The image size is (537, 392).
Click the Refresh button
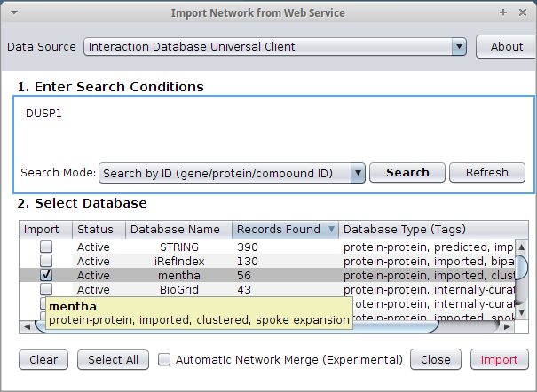pos(487,173)
